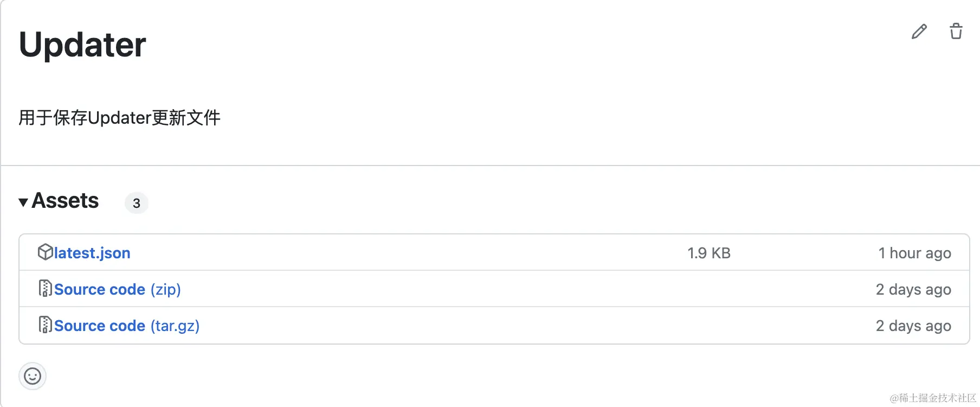Click the watermark text at the bottom corner
The height and width of the screenshot is (407, 980).
pos(933,398)
